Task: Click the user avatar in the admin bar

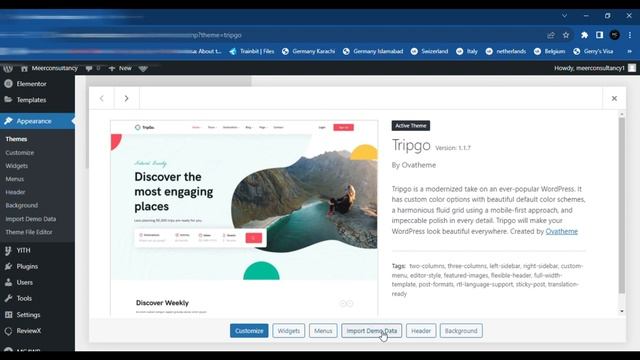Action: pos(632,68)
